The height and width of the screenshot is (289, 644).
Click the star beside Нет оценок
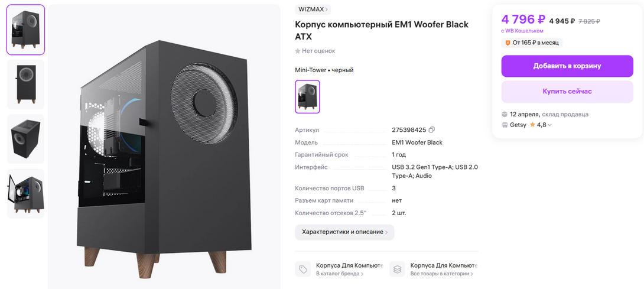pyautogui.click(x=298, y=51)
